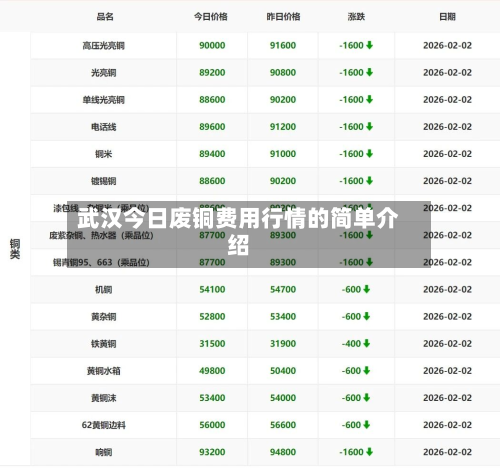Select the product name 光亮铜
Image resolution: width=500 pixels, height=469 pixels.
click(103, 73)
